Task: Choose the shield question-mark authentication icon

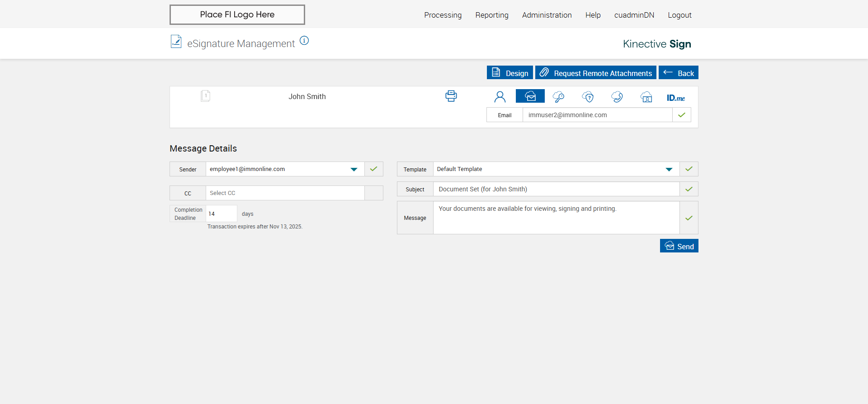Action: click(x=588, y=97)
